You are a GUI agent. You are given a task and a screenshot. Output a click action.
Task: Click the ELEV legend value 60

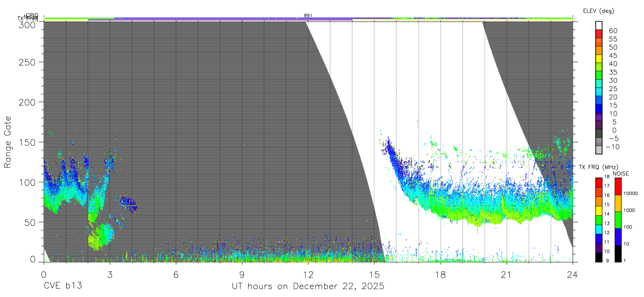613,30
